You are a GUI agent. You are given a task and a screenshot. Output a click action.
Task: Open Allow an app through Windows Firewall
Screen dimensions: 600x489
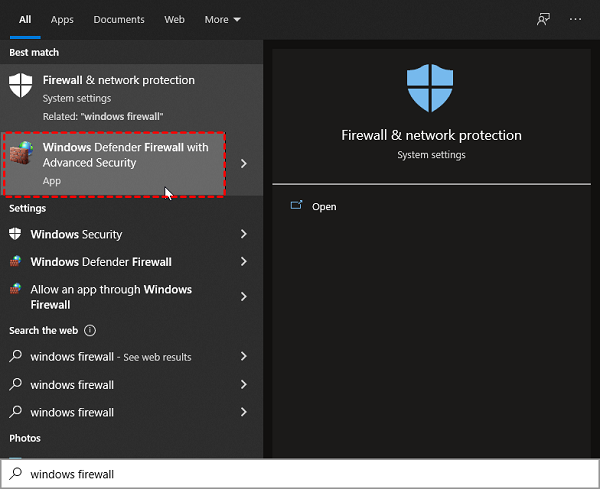(132, 297)
